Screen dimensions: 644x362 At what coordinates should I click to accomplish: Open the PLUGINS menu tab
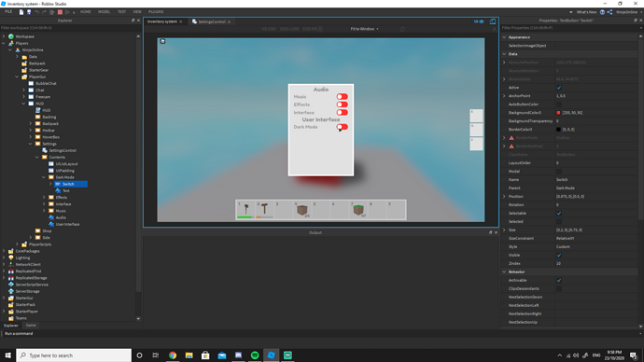[x=156, y=12]
